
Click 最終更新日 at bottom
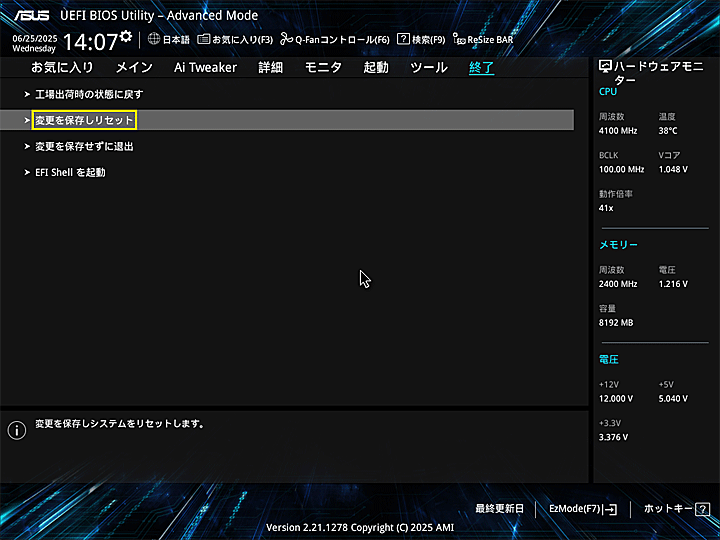pos(499,509)
